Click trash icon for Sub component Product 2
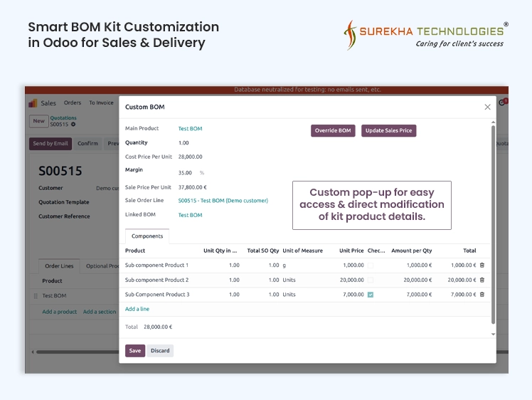This screenshot has width=532, height=400. (482, 280)
